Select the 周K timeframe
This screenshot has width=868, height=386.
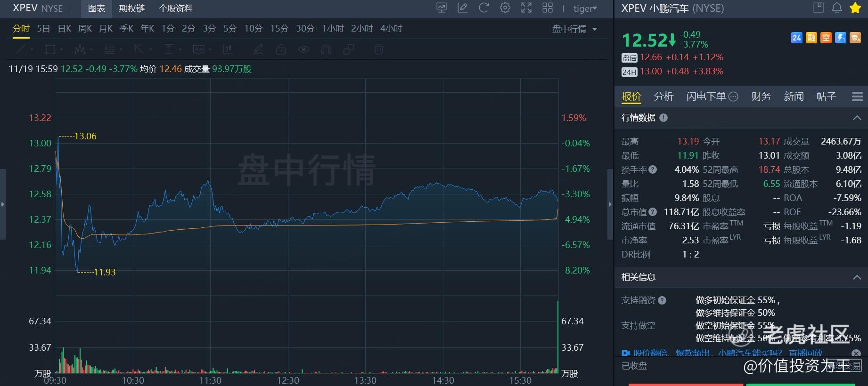(x=85, y=29)
